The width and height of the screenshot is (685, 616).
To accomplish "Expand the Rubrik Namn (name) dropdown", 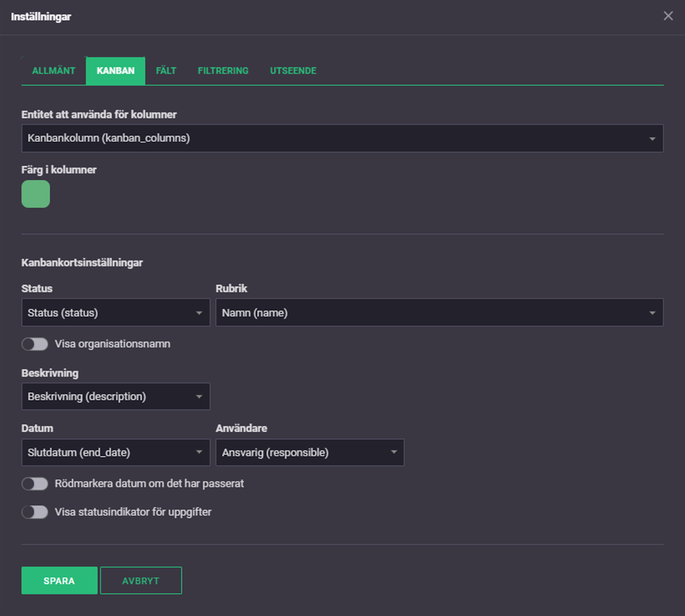I will 439,312.
